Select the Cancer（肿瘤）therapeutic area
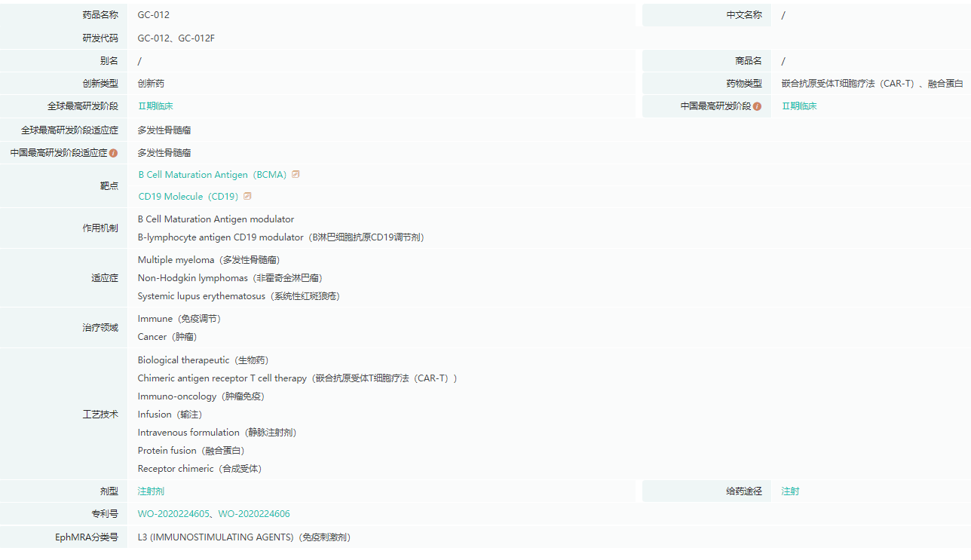 click(x=167, y=337)
